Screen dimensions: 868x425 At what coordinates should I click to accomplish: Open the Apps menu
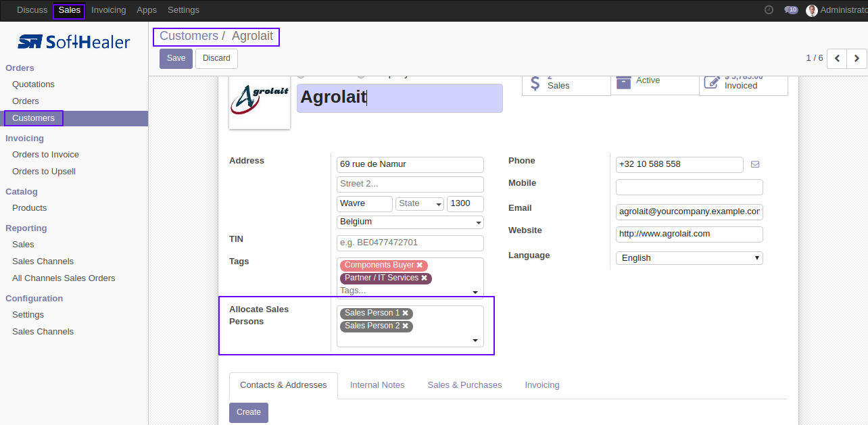[x=147, y=10]
